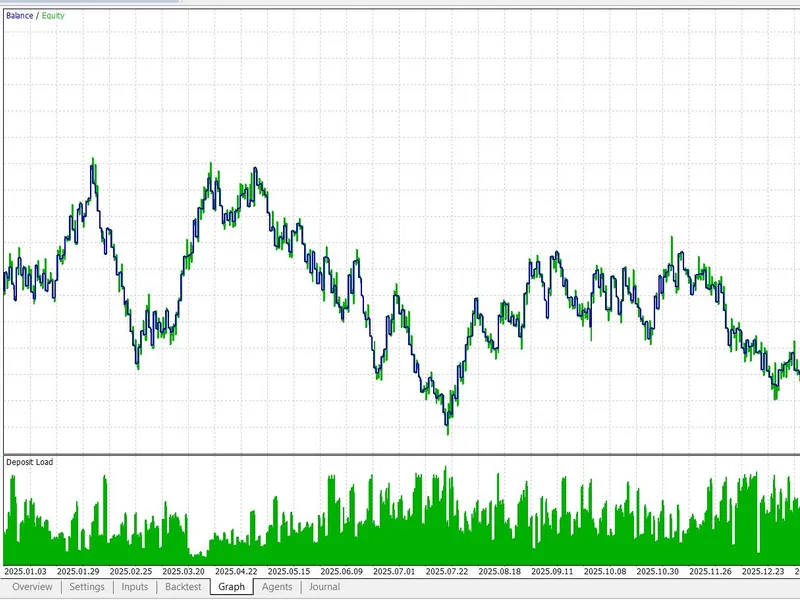Switch to the Settings tab
Image resolution: width=800 pixels, height=600 pixels.
coord(87,587)
